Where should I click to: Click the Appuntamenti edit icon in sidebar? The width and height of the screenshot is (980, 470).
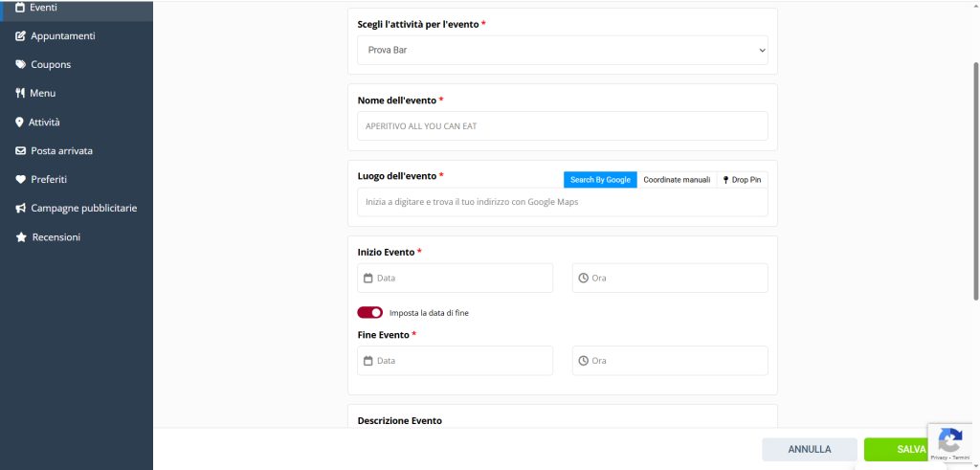click(x=20, y=36)
